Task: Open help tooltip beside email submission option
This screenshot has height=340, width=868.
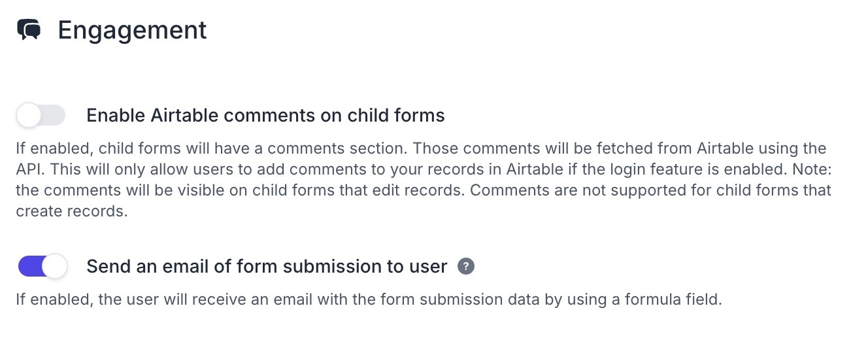Action: click(x=466, y=266)
